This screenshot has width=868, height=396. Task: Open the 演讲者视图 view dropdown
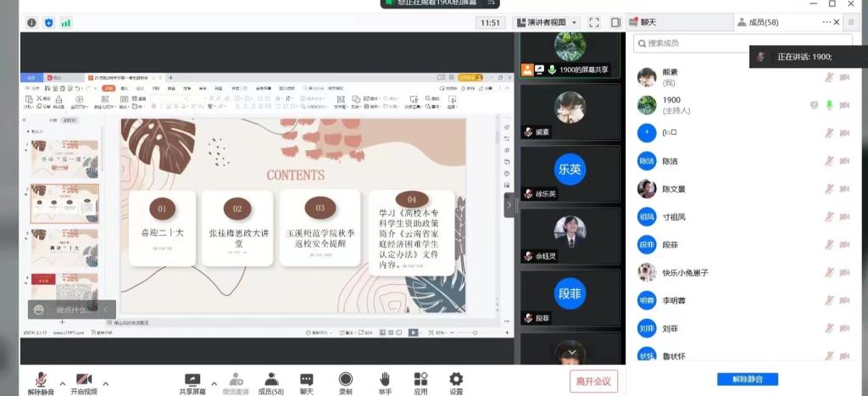547,23
